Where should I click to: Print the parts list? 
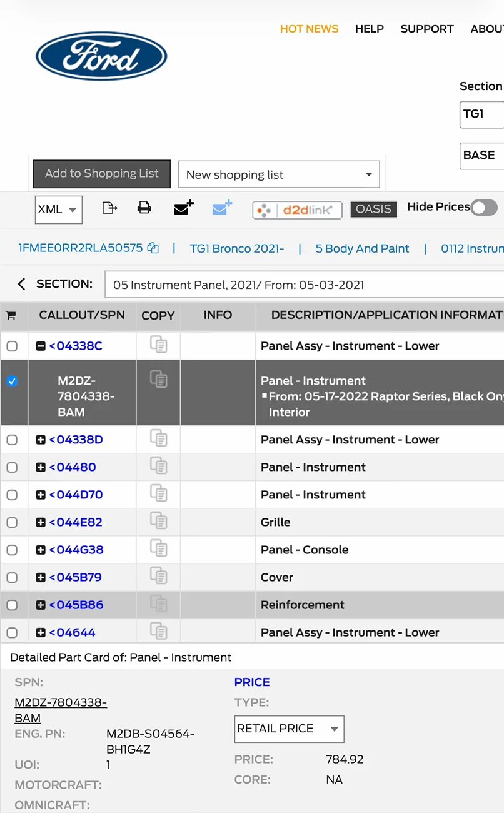coord(144,208)
